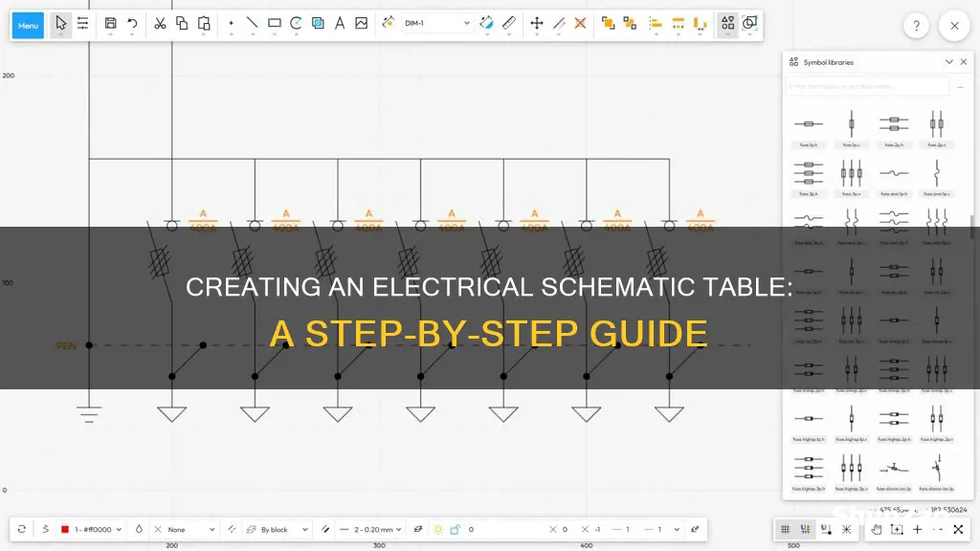Viewport: 980px width, 551px height.
Task: Toggle the Symbol libraries toolbar button
Action: click(x=727, y=24)
